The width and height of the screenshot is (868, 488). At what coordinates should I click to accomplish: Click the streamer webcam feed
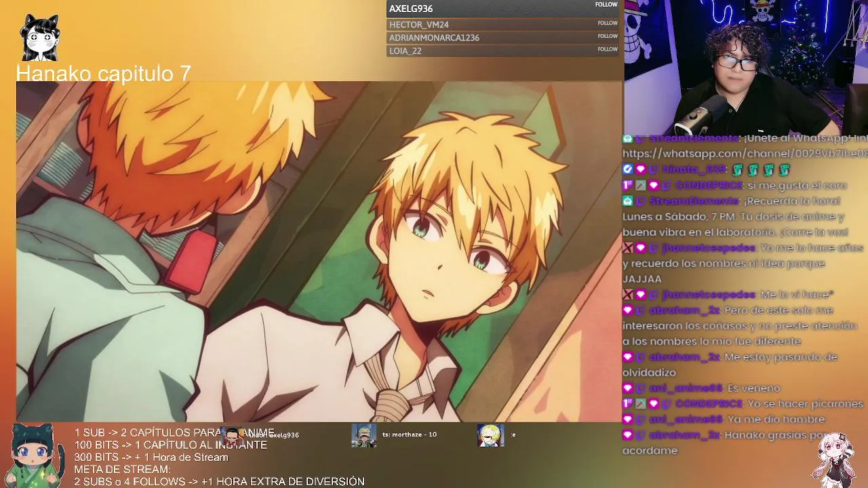tap(745, 66)
